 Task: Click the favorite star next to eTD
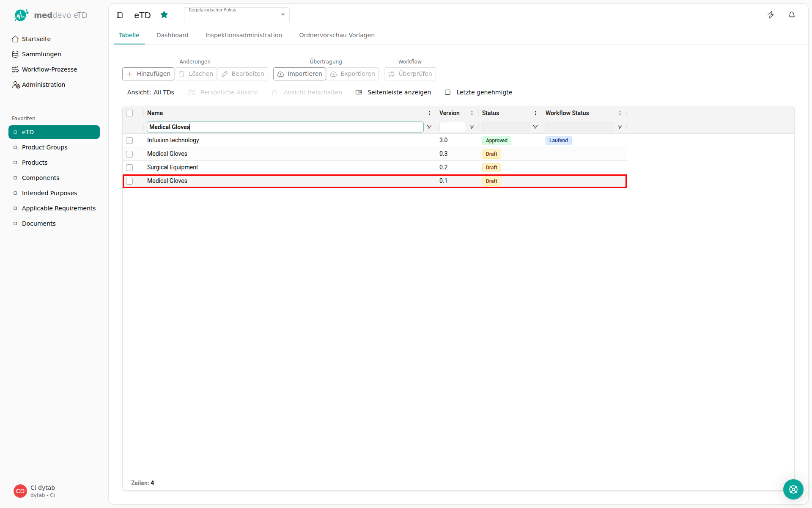coord(164,15)
